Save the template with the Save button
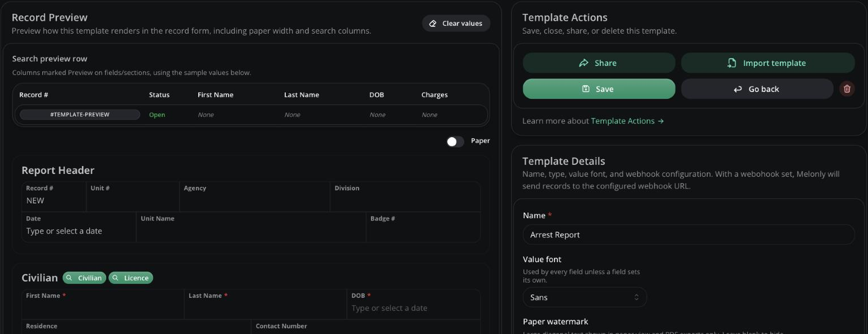The height and width of the screenshot is (334, 868). click(x=599, y=89)
